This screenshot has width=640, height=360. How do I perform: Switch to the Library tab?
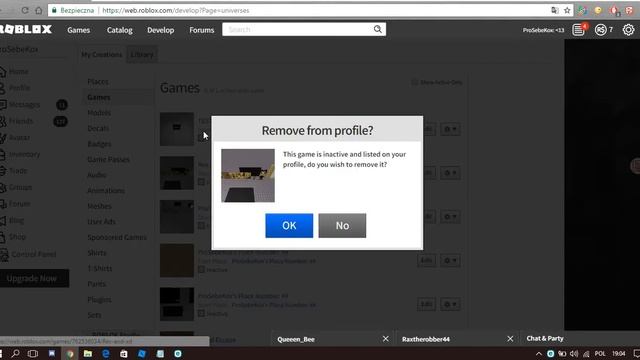pyautogui.click(x=142, y=54)
